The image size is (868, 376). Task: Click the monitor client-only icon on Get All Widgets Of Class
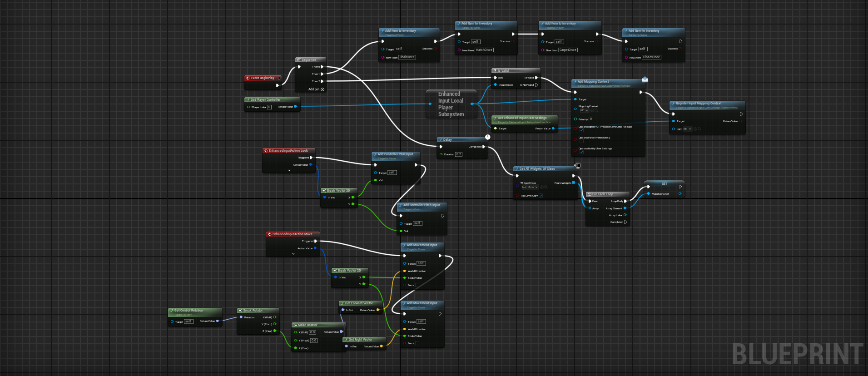click(577, 166)
